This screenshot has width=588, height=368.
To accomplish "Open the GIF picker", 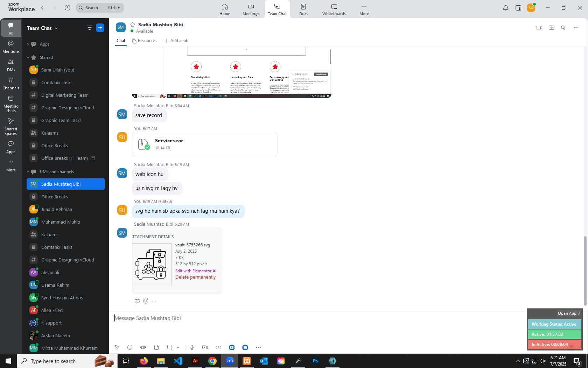I will [x=143, y=347].
